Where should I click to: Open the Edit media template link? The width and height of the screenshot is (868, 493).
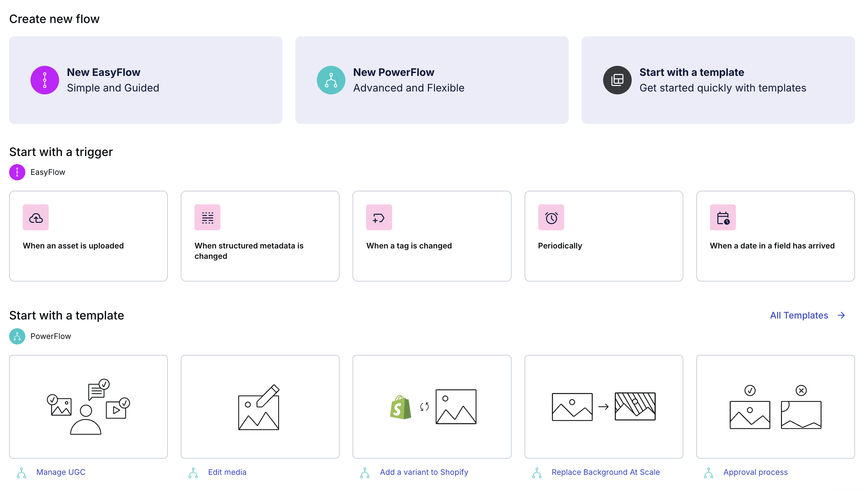tap(227, 472)
